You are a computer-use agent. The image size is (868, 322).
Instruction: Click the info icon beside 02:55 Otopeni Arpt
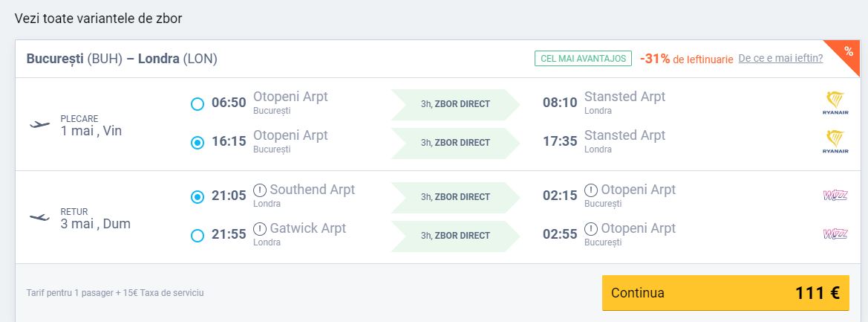[590, 229]
